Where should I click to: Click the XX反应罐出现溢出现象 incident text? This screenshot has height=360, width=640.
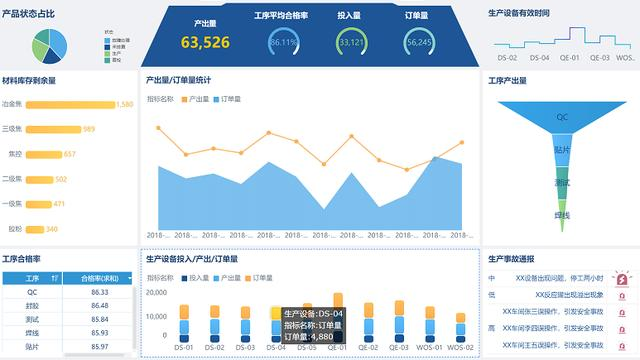[x=569, y=295]
